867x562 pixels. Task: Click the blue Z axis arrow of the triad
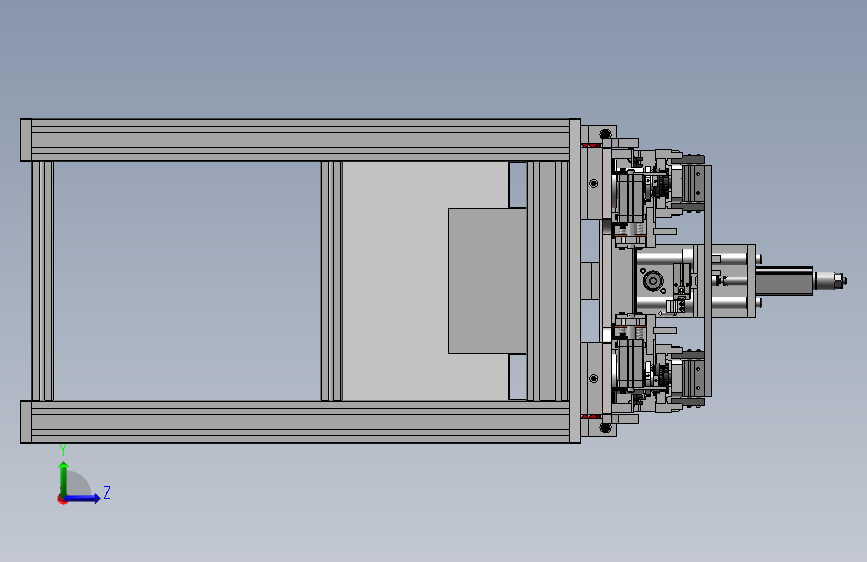[83, 498]
